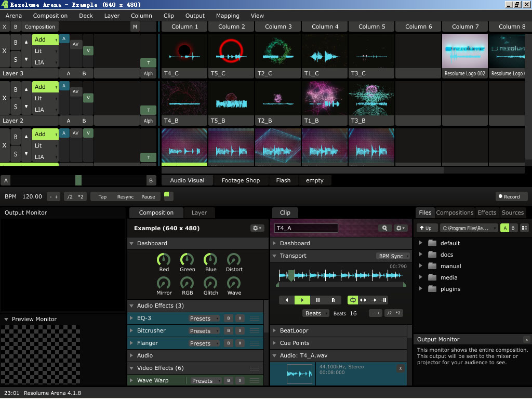Screen dimensions: 532x399
Task: Collapse the composition Dashboard section
Action: click(131, 243)
